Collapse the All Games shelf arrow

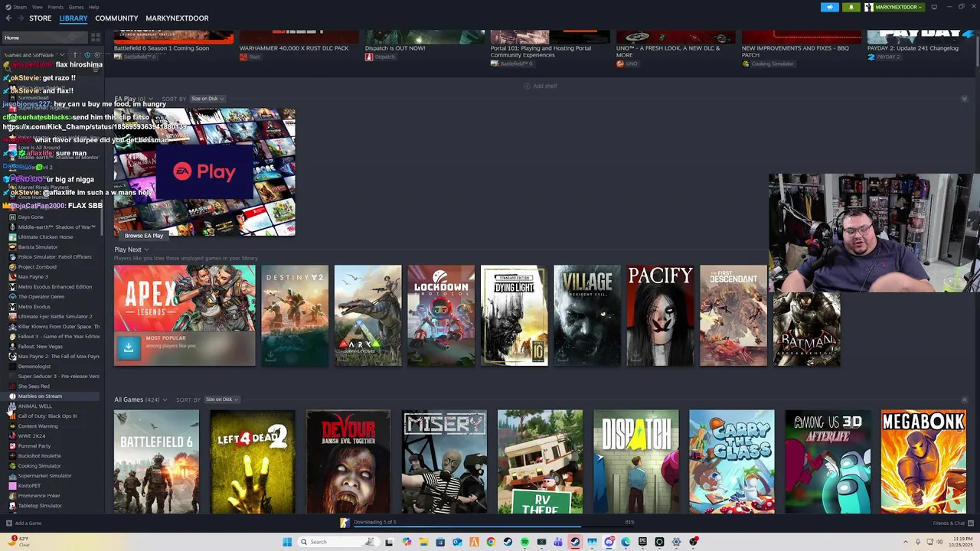[x=965, y=399]
